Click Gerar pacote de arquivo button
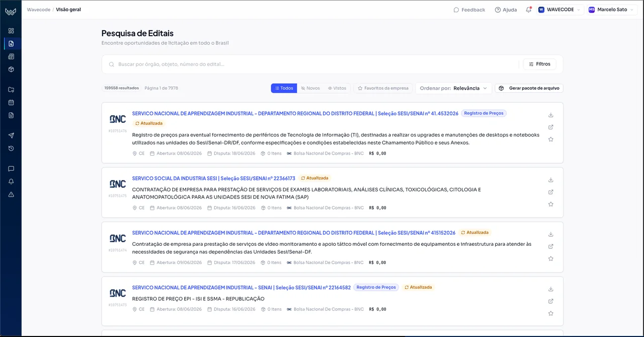 [529, 88]
